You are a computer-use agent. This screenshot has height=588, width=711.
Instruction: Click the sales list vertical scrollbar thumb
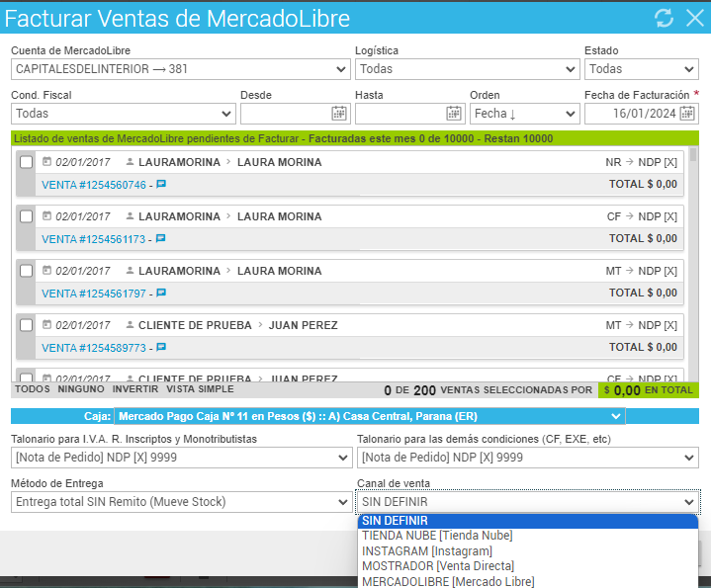coord(693,155)
